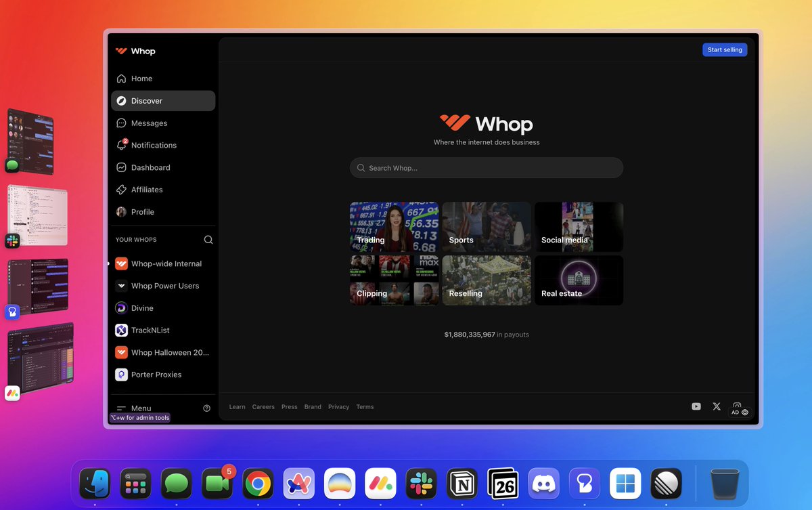Click the Learn footer link

coord(237,407)
